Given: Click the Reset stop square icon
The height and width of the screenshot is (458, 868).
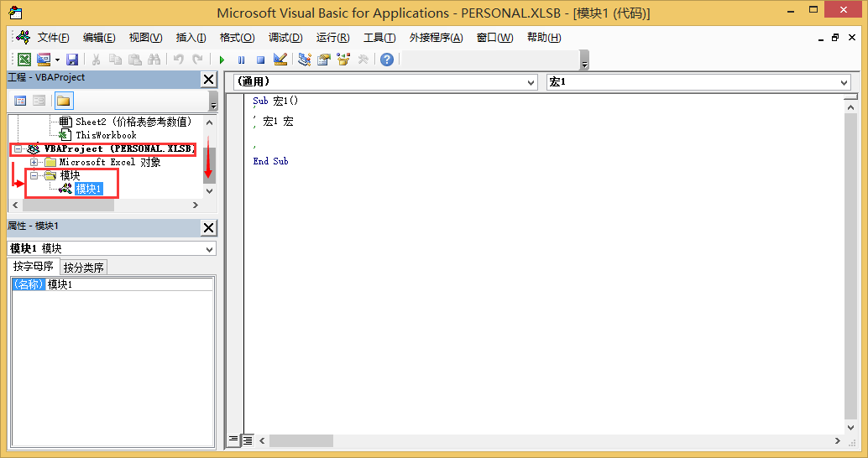Looking at the screenshot, I should [261, 60].
